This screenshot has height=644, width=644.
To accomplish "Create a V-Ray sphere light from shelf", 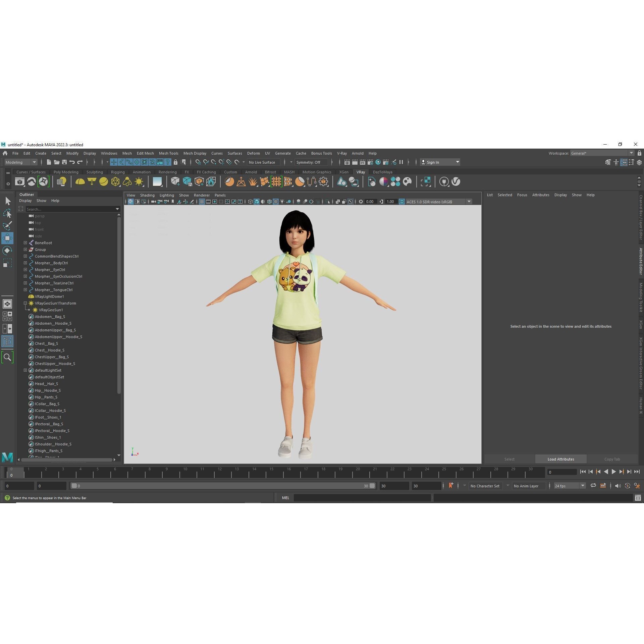I will 104,182.
